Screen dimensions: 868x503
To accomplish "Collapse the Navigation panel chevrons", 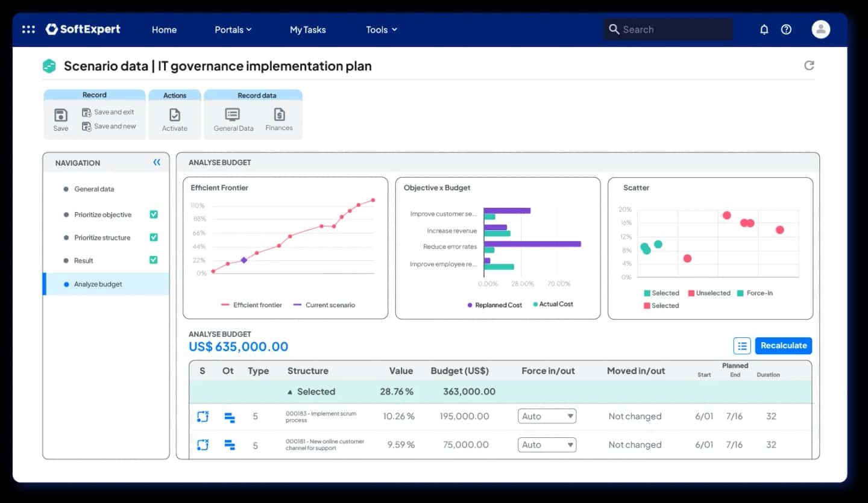I will (157, 163).
